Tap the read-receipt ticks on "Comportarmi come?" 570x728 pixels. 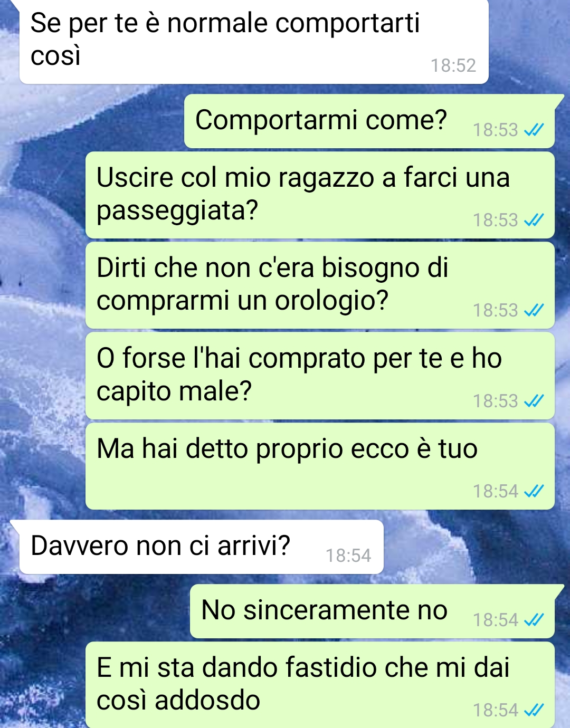pyautogui.click(x=534, y=130)
